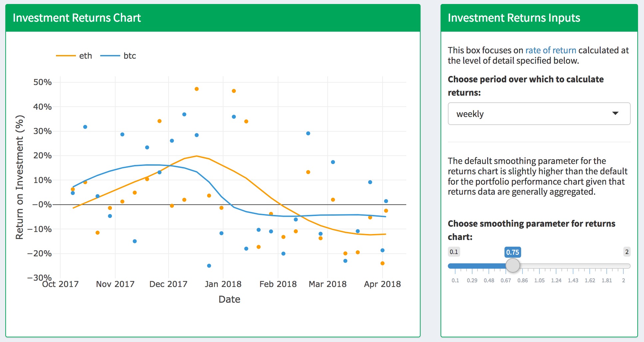Open the rate of return link
The width and height of the screenshot is (644, 342).
[x=550, y=50]
